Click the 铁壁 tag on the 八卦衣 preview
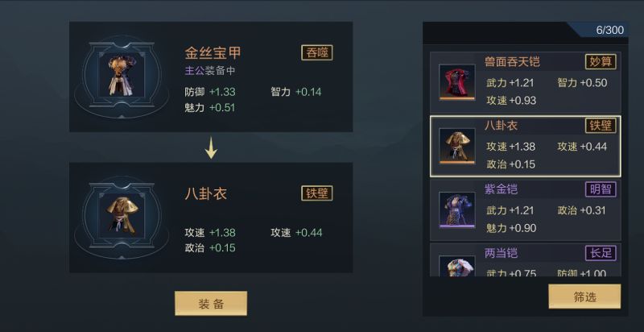Image resolution: width=644 pixels, height=332 pixels. coord(316,193)
